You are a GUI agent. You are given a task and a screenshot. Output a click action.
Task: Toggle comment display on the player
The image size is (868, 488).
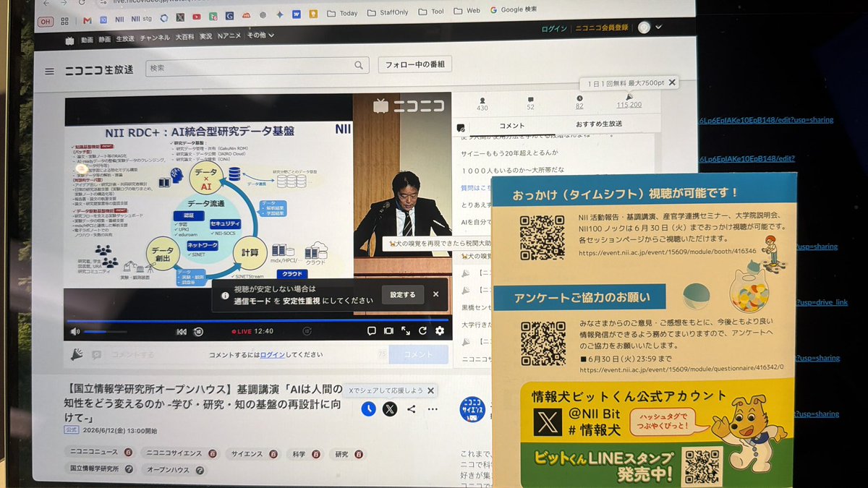click(371, 331)
